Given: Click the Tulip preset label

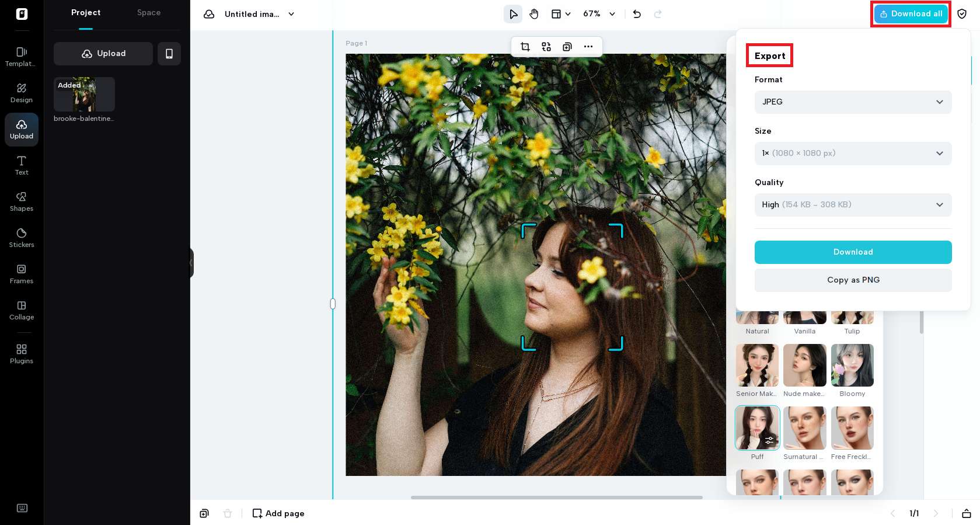Looking at the screenshot, I should [852, 331].
